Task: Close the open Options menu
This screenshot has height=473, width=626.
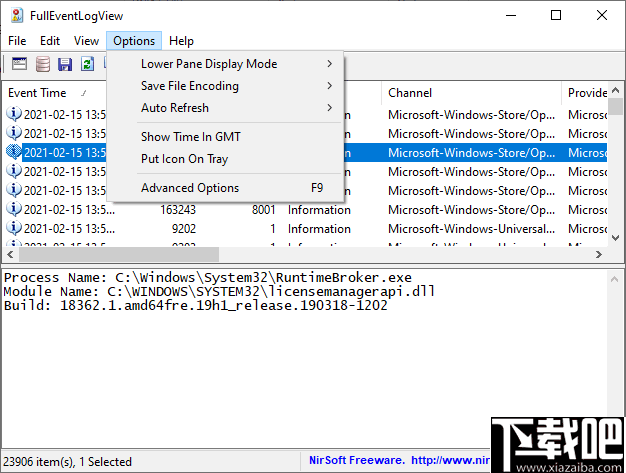Action: pyautogui.click(x=134, y=41)
